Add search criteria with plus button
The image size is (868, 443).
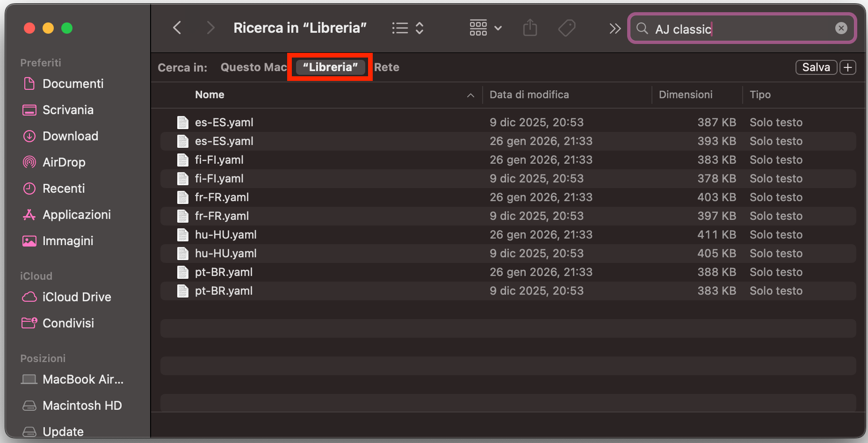(848, 67)
